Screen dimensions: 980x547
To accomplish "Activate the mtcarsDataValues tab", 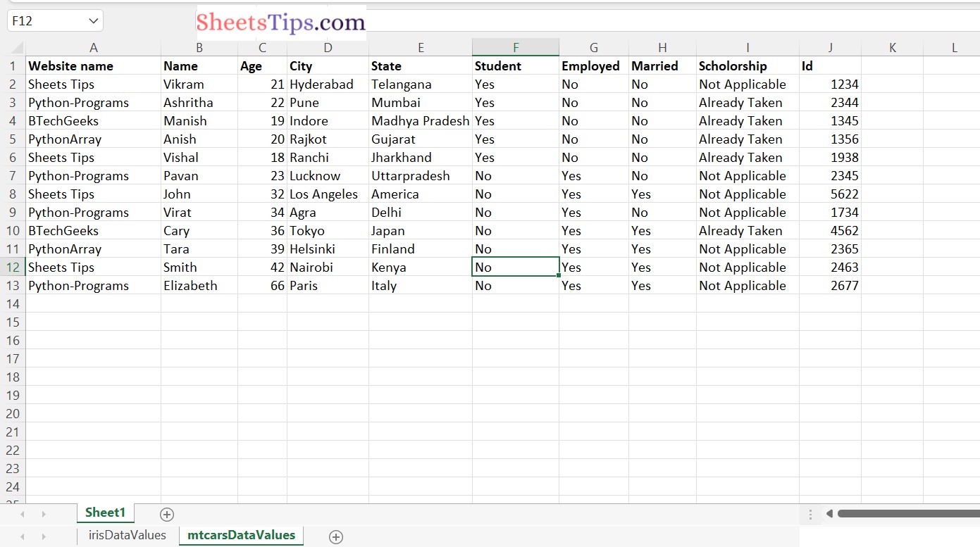I will click(241, 535).
